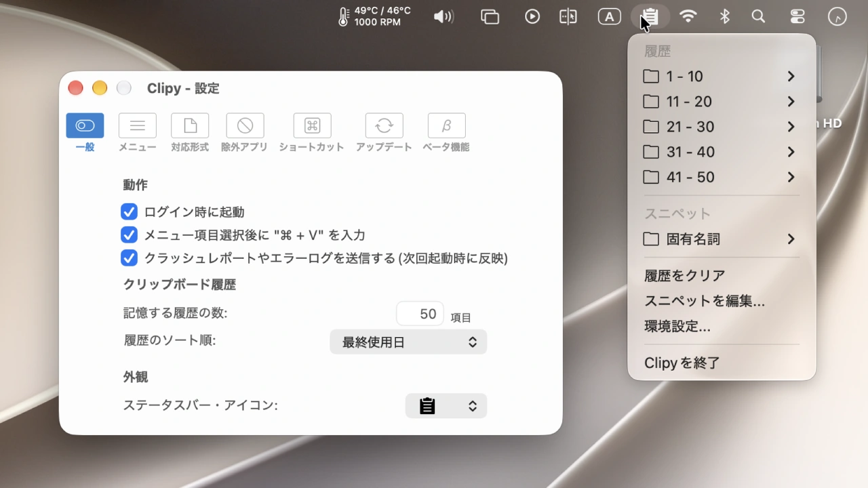868x488 pixels.
Task: Open the input source A icon
Action: pyautogui.click(x=610, y=16)
